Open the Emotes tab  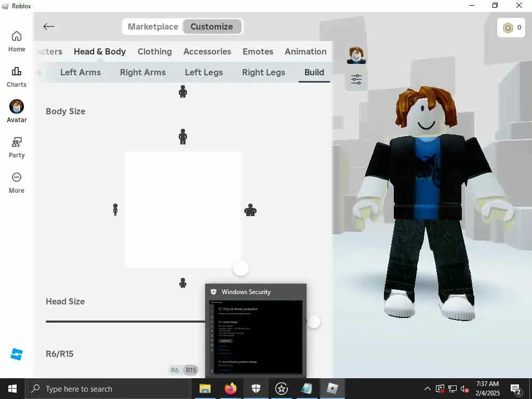pos(258,51)
